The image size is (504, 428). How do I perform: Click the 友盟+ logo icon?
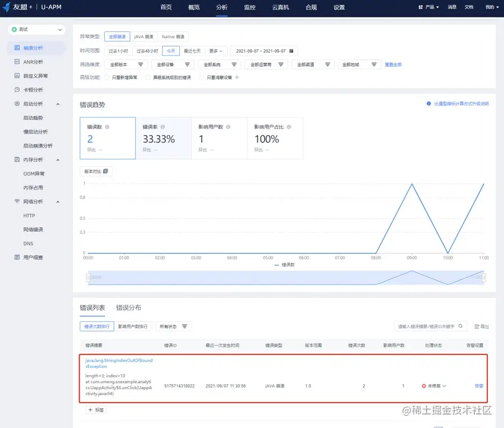pyautogui.click(x=6, y=7)
